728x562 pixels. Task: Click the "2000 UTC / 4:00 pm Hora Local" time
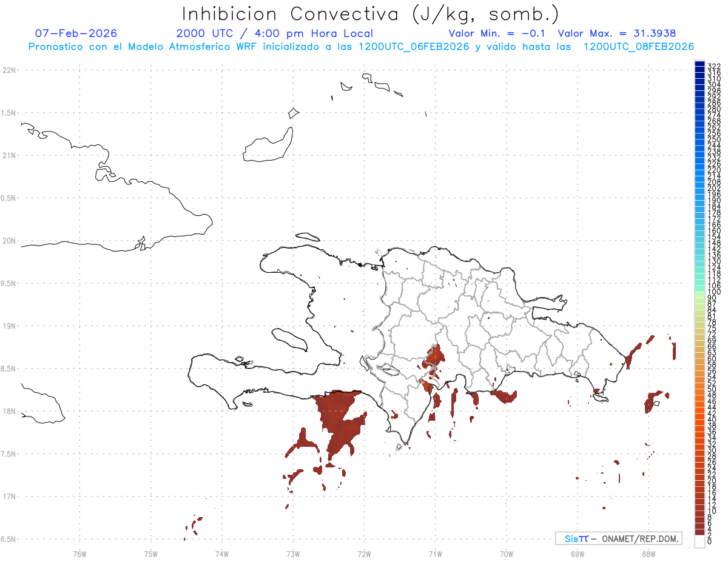(x=275, y=33)
